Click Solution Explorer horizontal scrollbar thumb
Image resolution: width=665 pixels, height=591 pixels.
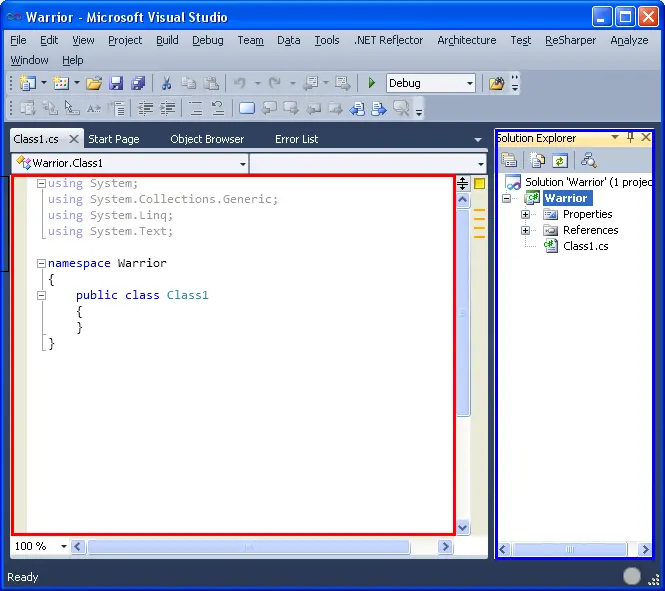[570, 549]
